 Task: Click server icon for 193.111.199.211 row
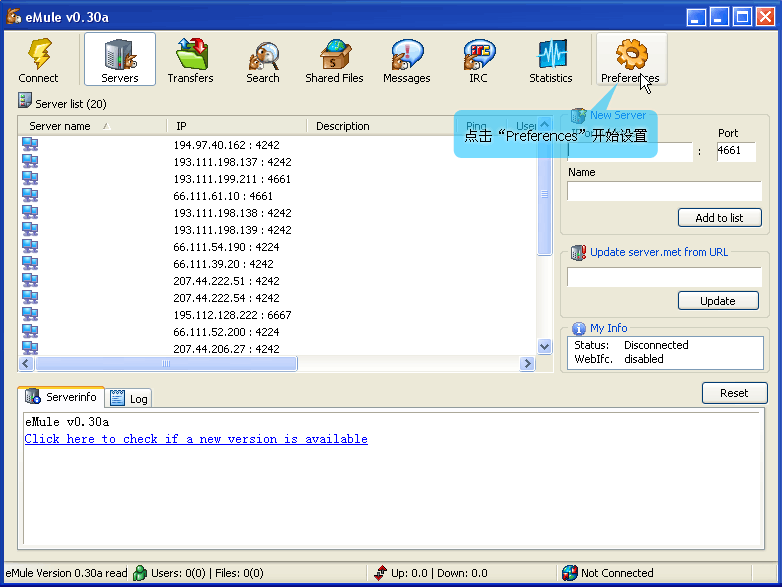(x=30, y=178)
